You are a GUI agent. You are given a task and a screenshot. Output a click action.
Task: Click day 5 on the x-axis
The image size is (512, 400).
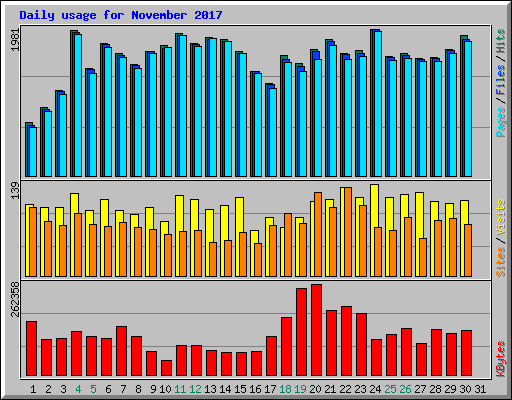click(x=93, y=389)
